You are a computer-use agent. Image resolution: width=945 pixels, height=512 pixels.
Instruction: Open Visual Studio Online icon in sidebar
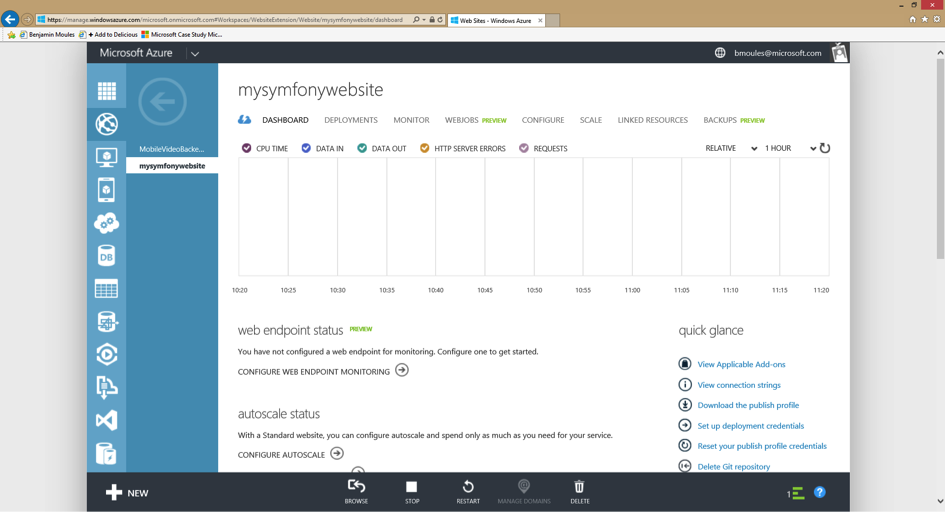tap(107, 420)
